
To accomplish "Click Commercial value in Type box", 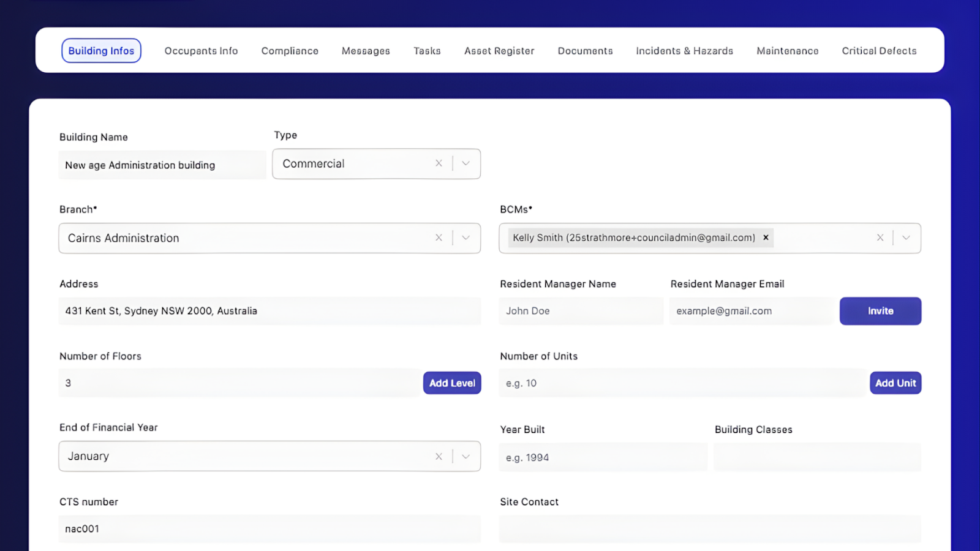I will 314,164.
